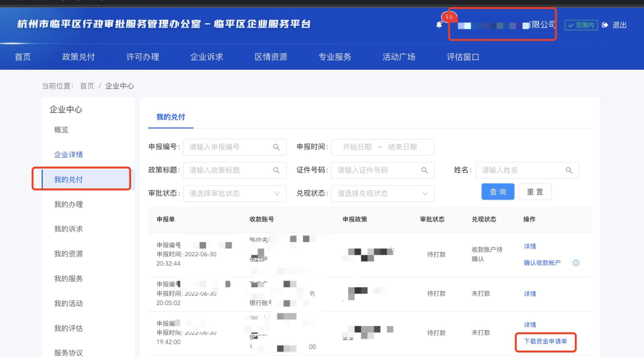The image size is (644, 357).
Task: Click the 申报政策 column header
Action: point(355,219)
